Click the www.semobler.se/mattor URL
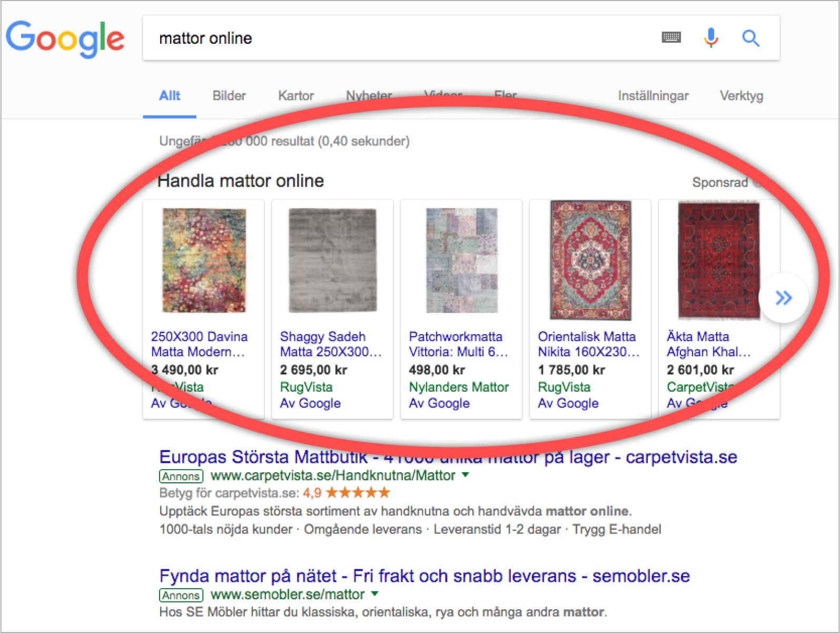The width and height of the screenshot is (840, 633). 288,595
